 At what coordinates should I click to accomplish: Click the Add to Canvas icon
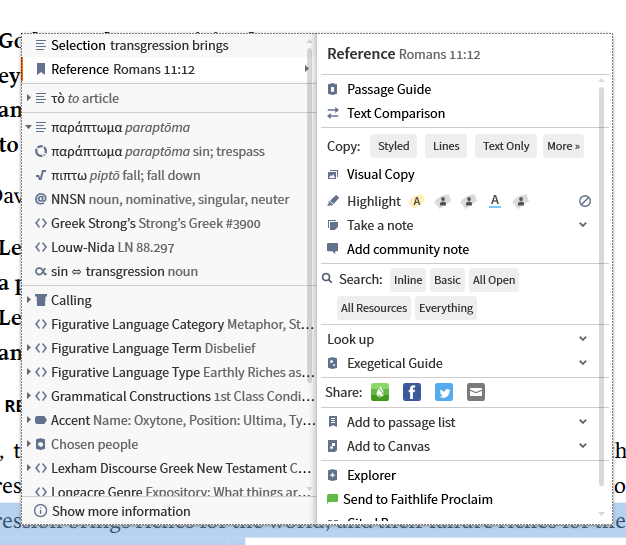[x=333, y=446]
